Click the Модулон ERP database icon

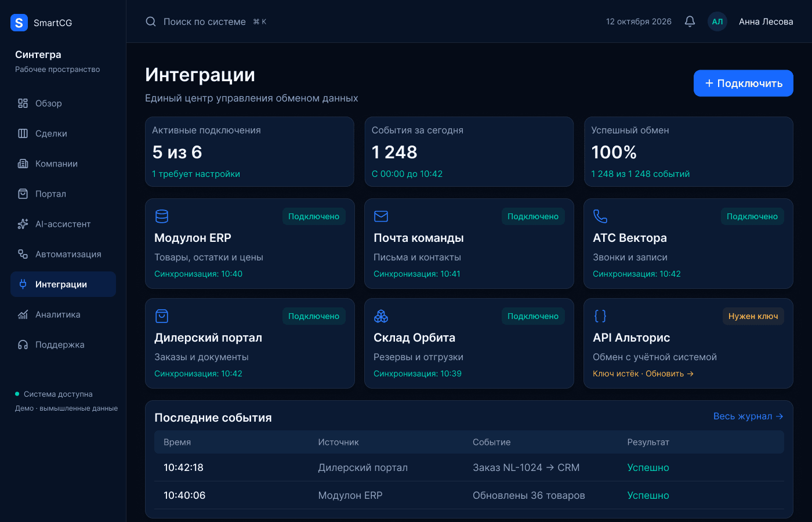(162, 216)
